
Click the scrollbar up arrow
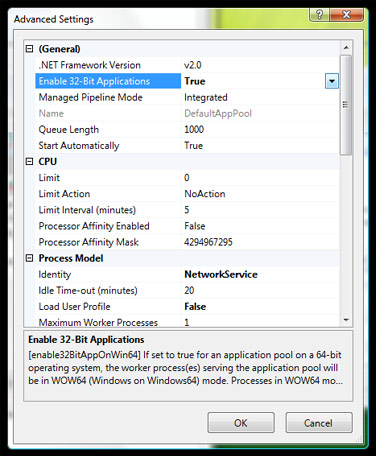346,48
